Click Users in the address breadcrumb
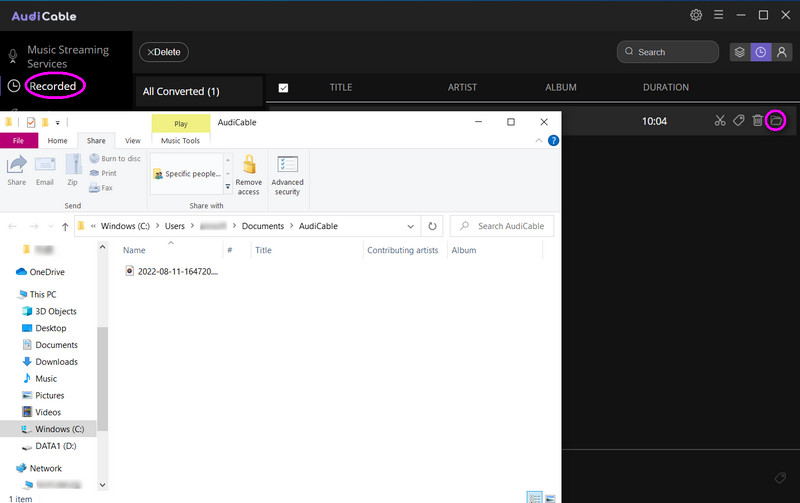Screen dimensions: 800x503 click(x=174, y=226)
